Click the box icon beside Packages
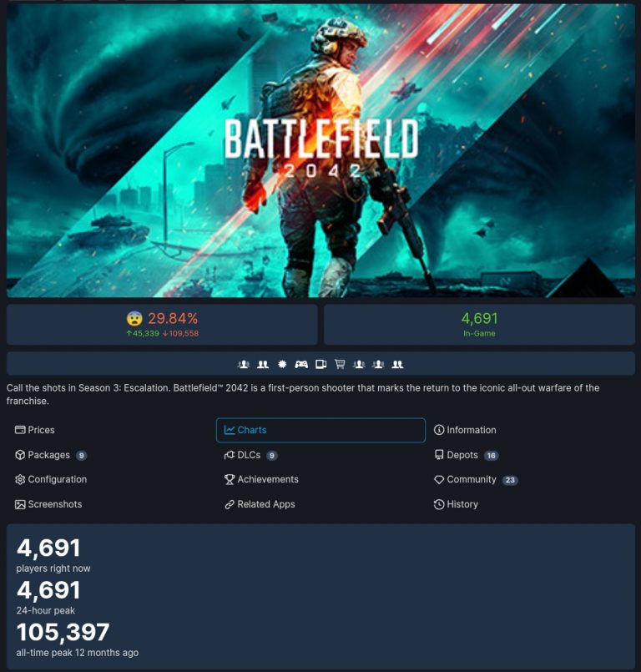Viewport: 641px width, 672px height. point(20,455)
